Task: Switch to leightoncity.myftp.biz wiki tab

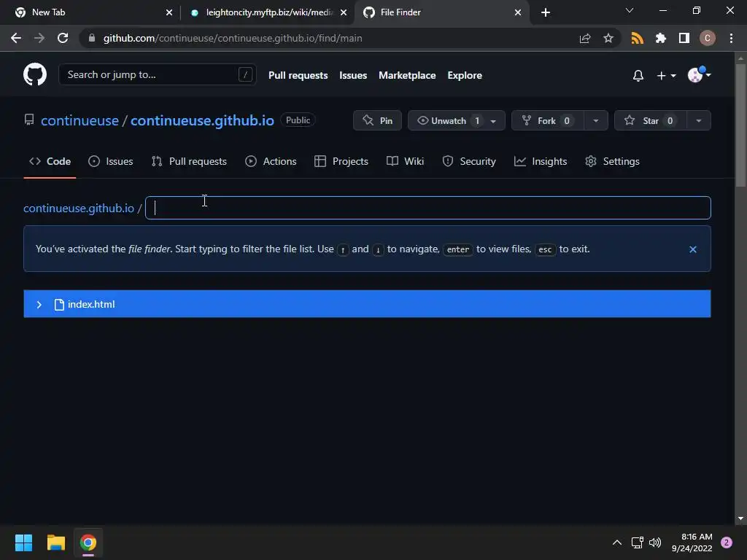Action: [x=269, y=12]
